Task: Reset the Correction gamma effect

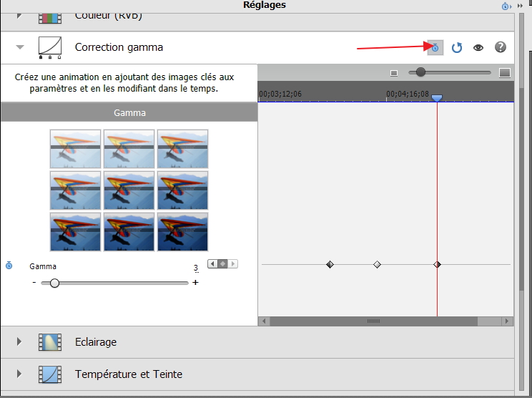Action: tap(457, 47)
